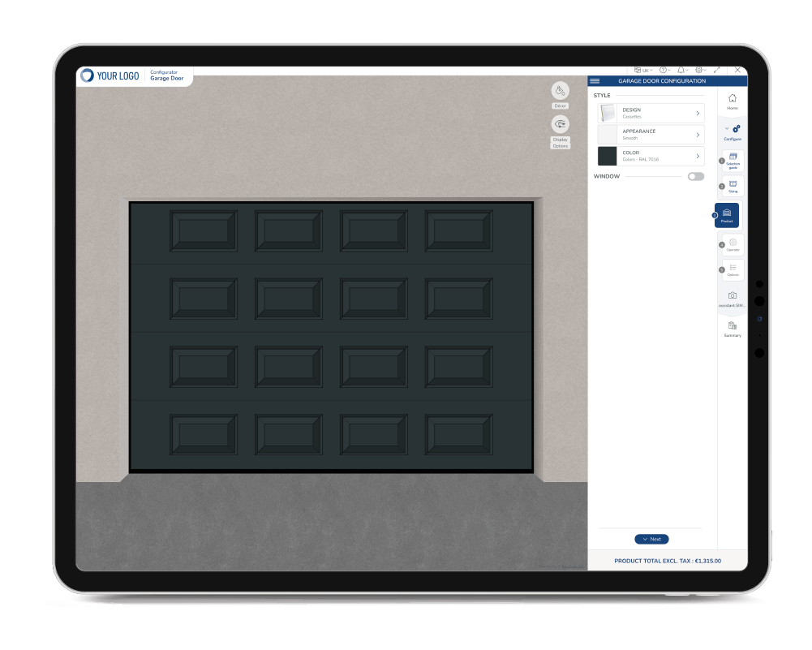Click the notifications bell icon
The width and height of the screenshot is (812, 650).
pyautogui.click(x=680, y=71)
